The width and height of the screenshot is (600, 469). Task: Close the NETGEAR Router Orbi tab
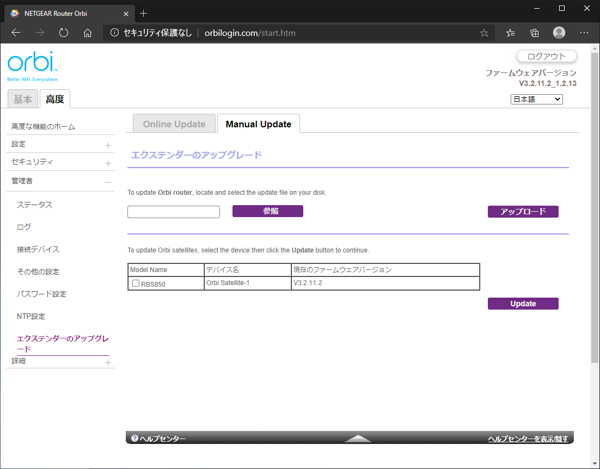point(126,14)
